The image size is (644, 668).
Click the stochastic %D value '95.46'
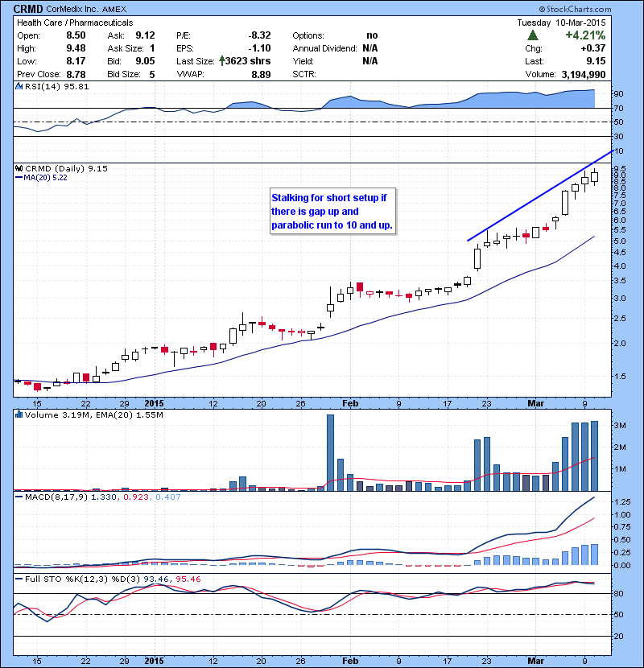coord(188,579)
